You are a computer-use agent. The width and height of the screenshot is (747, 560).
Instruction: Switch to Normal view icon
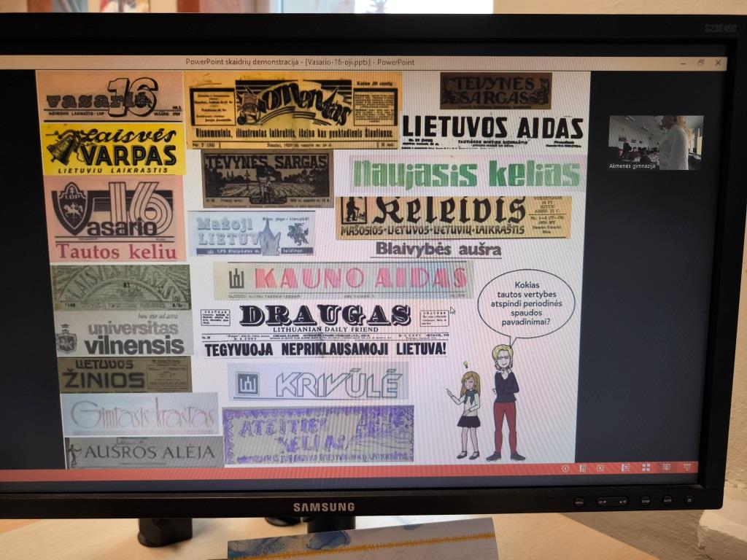[x=625, y=468]
